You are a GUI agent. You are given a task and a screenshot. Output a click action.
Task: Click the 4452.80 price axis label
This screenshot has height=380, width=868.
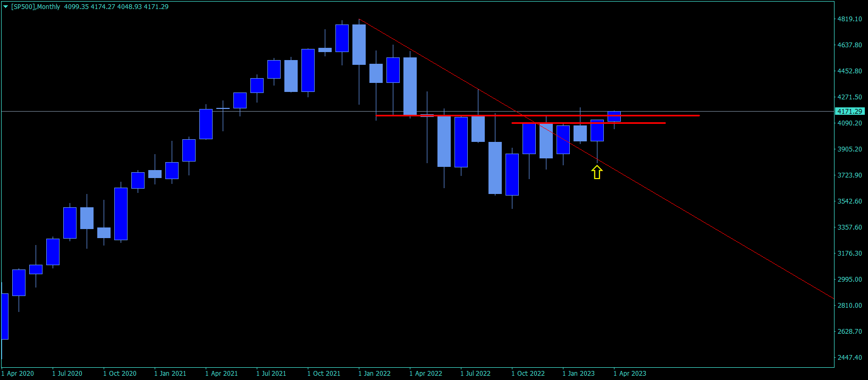coord(850,71)
